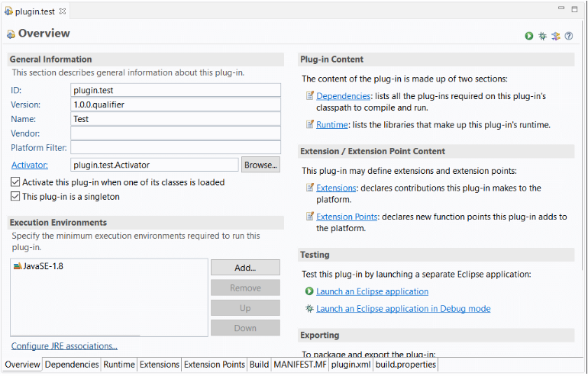Click the debug bug icon in Overview toolbar
588x376 pixels.
[542, 36]
